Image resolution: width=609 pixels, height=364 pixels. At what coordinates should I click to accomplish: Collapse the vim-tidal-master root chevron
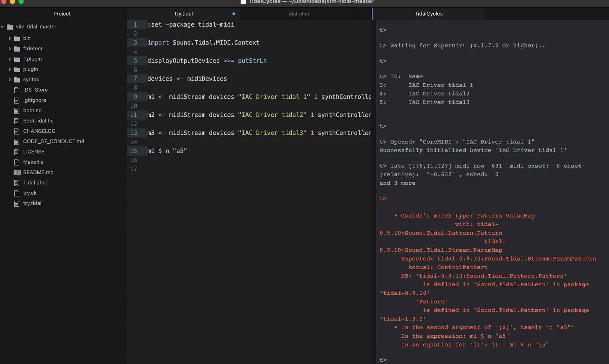[x=3, y=27]
